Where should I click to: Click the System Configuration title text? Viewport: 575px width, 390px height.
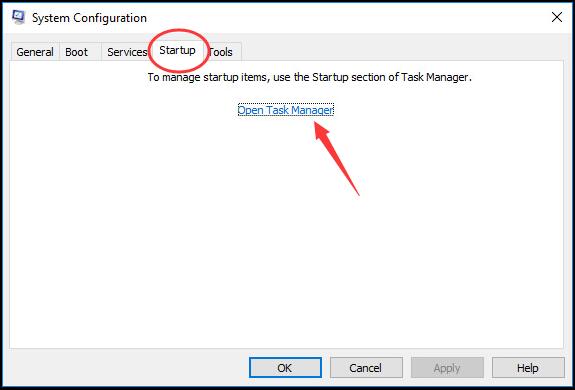pos(89,18)
